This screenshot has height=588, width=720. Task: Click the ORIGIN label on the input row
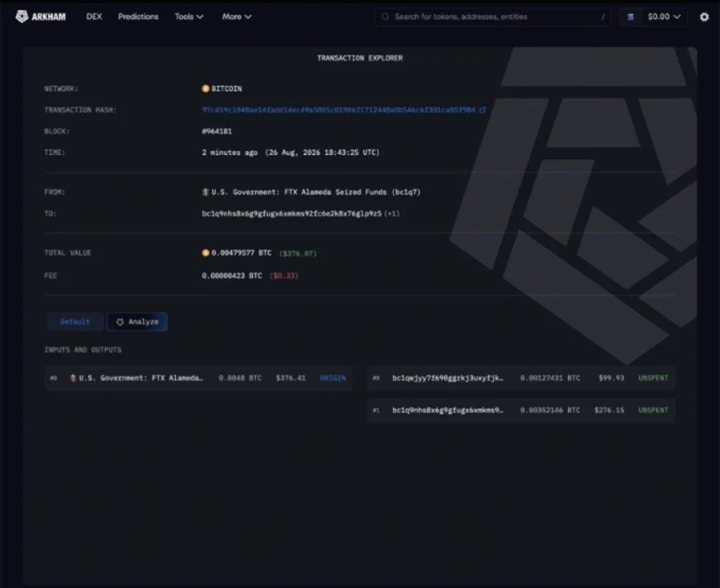[333, 378]
